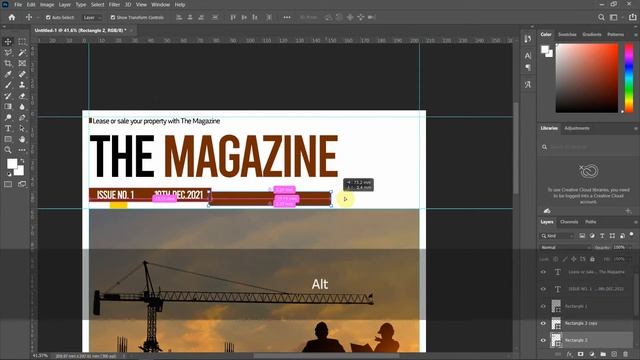This screenshot has height=360, width=640.
Task: Open the layer filter Kind dropdown
Action: coord(557,236)
